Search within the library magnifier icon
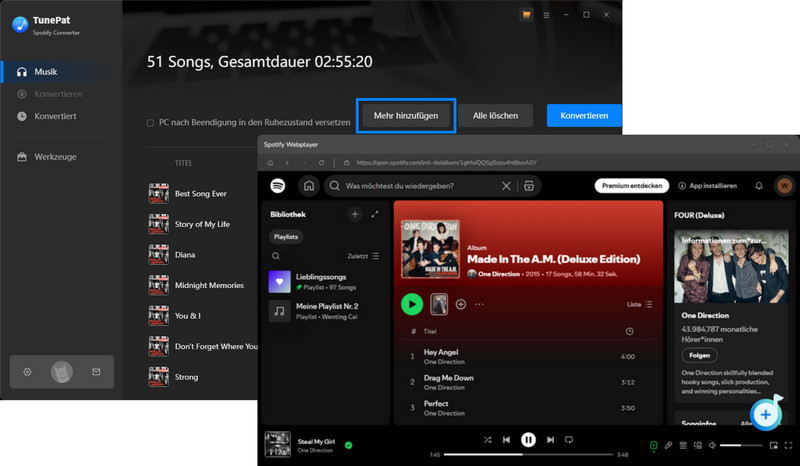 (x=276, y=256)
